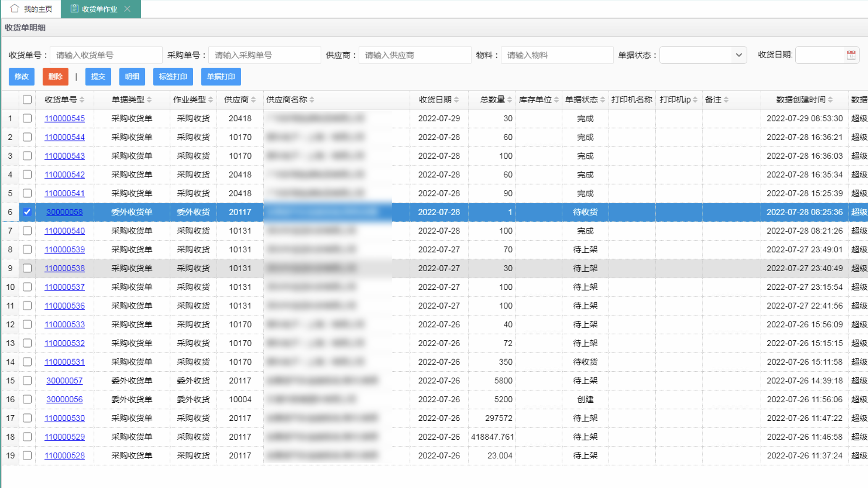The image size is (868, 488).
Task: Sort by 收货单号 column arrows
Action: (82, 100)
